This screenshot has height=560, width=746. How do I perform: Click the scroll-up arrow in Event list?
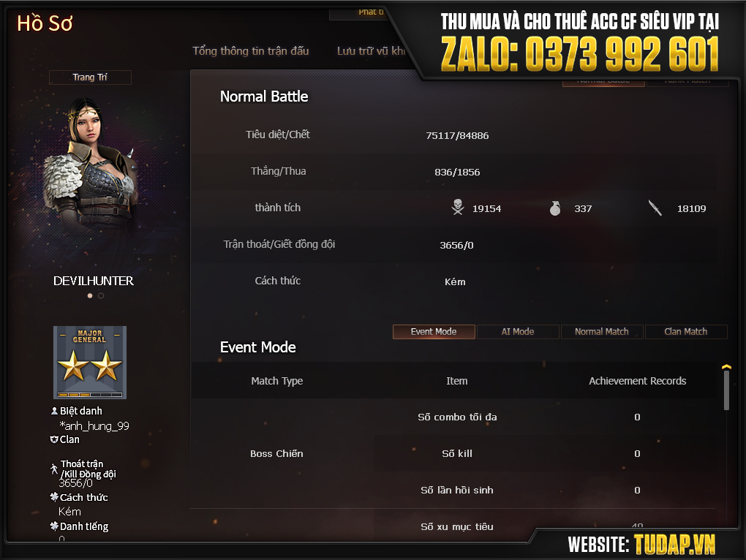[726, 367]
